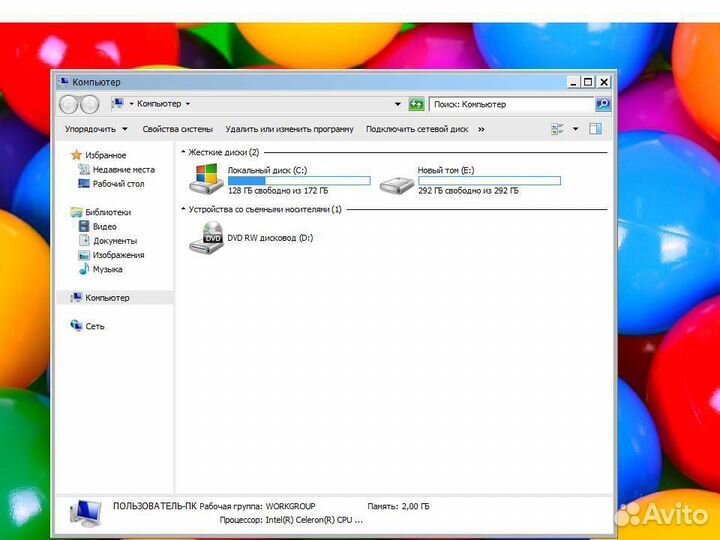720x540 pixels.
Task: Click the Документы library icon
Action: coord(84,241)
